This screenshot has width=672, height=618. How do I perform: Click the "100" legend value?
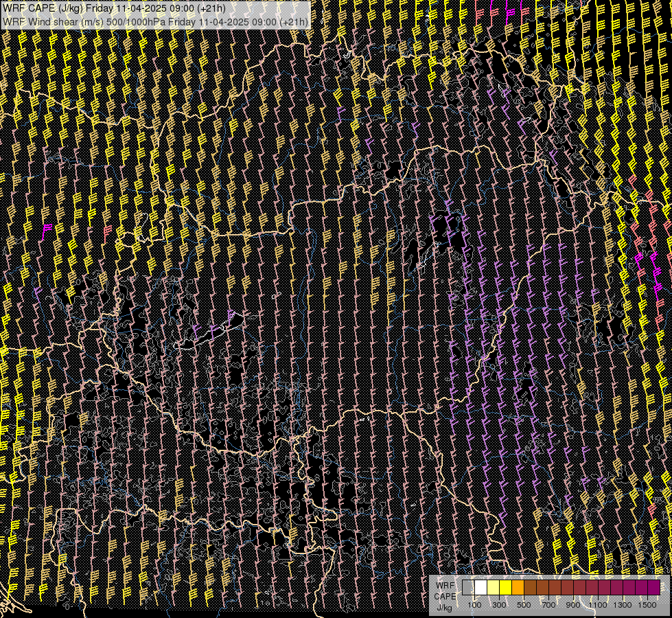coord(474,605)
